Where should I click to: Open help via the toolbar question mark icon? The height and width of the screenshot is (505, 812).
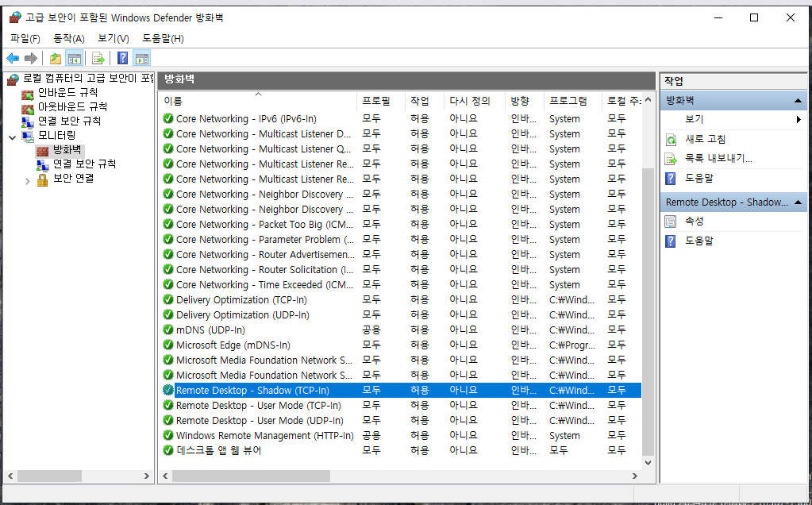pos(123,59)
